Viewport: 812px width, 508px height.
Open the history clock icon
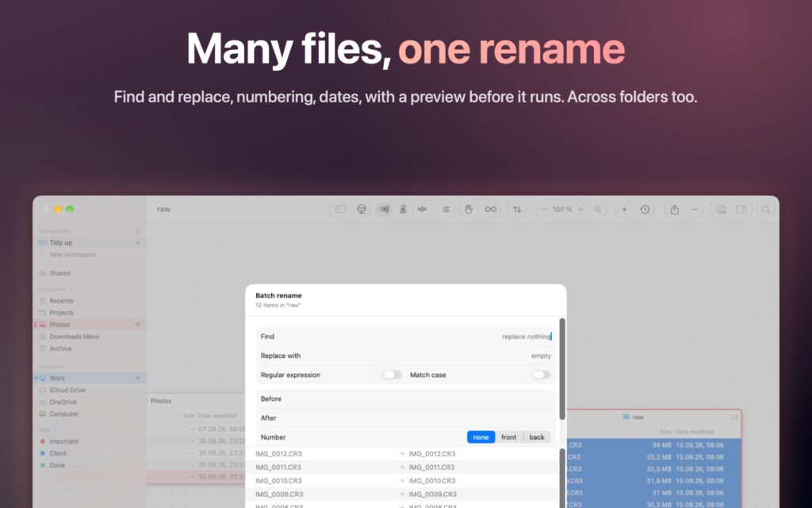(645, 210)
